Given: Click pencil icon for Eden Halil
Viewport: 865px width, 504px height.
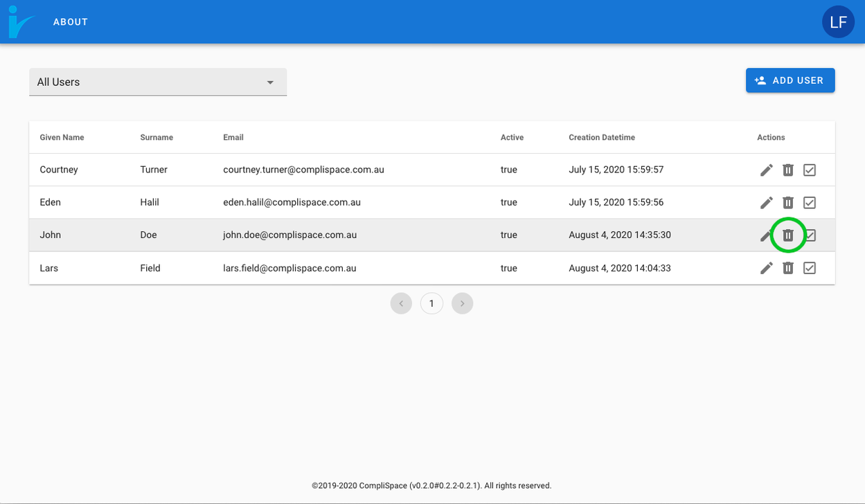Looking at the screenshot, I should [766, 203].
